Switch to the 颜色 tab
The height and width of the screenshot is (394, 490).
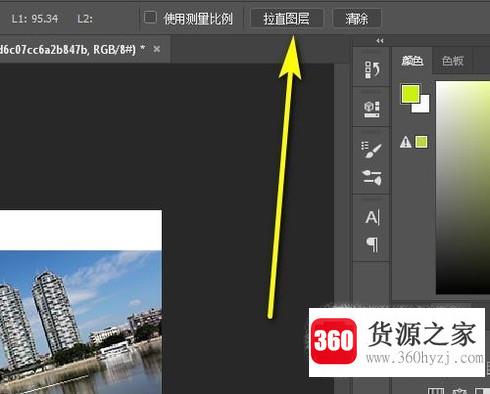click(412, 61)
